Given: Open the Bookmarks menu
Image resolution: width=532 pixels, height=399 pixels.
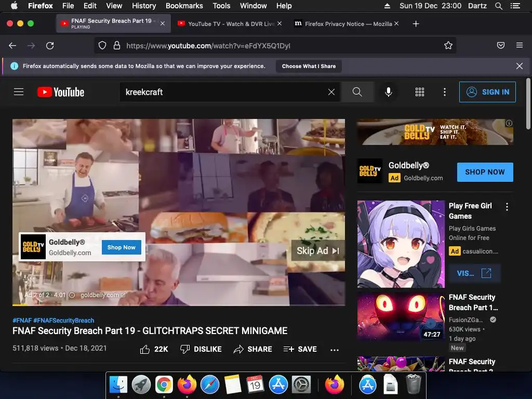Looking at the screenshot, I should tap(184, 6).
